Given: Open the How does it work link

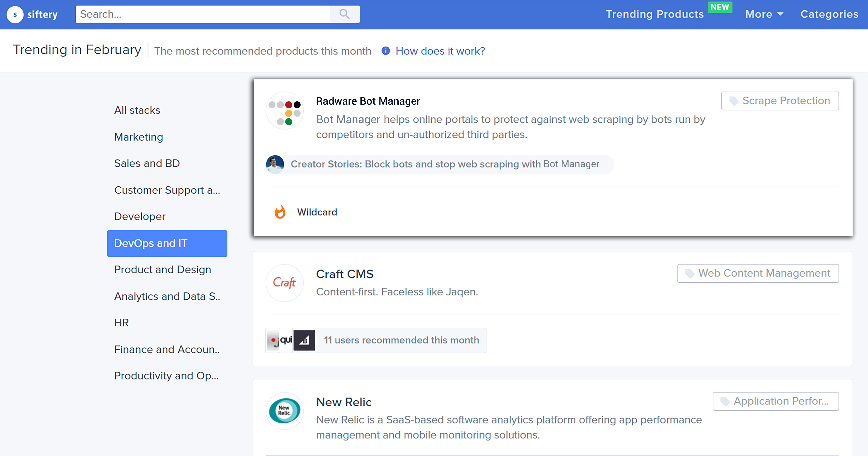Looking at the screenshot, I should 440,51.
